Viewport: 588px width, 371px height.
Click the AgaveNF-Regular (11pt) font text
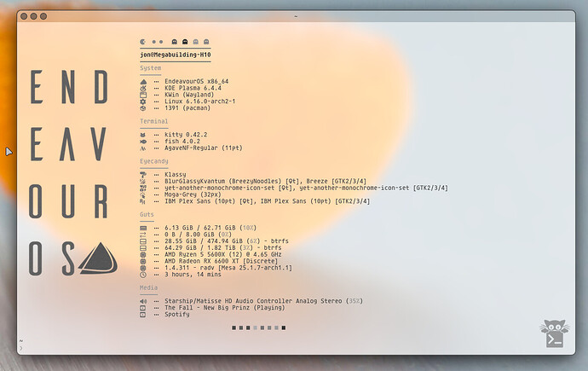click(x=204, y=148)
